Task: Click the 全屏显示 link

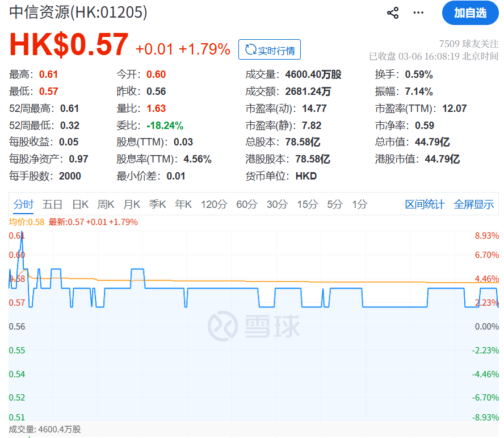Action: pyautogui.click(x=473, y=205)
